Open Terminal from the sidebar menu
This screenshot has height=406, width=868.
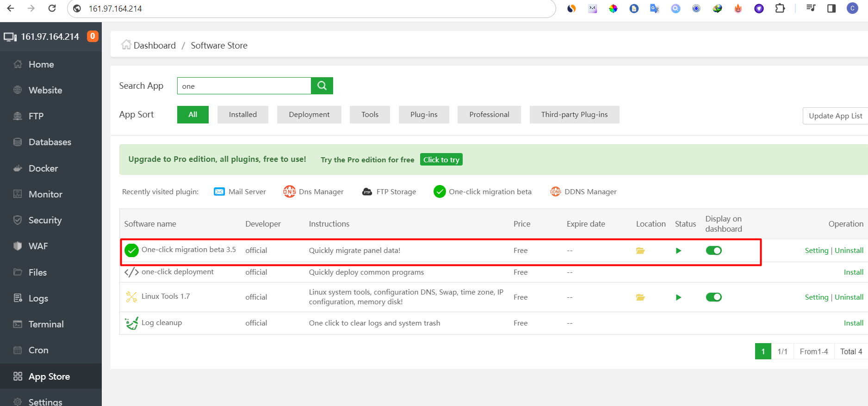46,324
